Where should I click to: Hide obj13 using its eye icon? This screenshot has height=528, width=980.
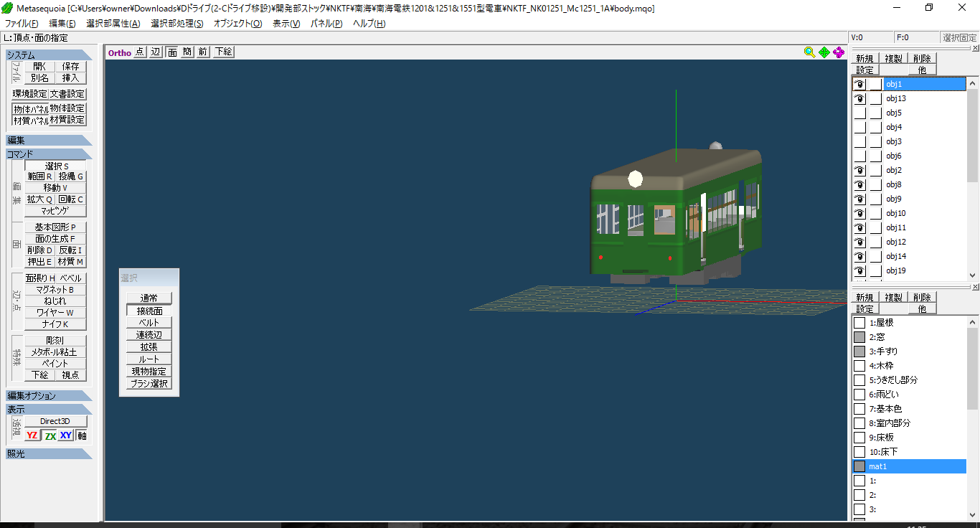[859, 98]
